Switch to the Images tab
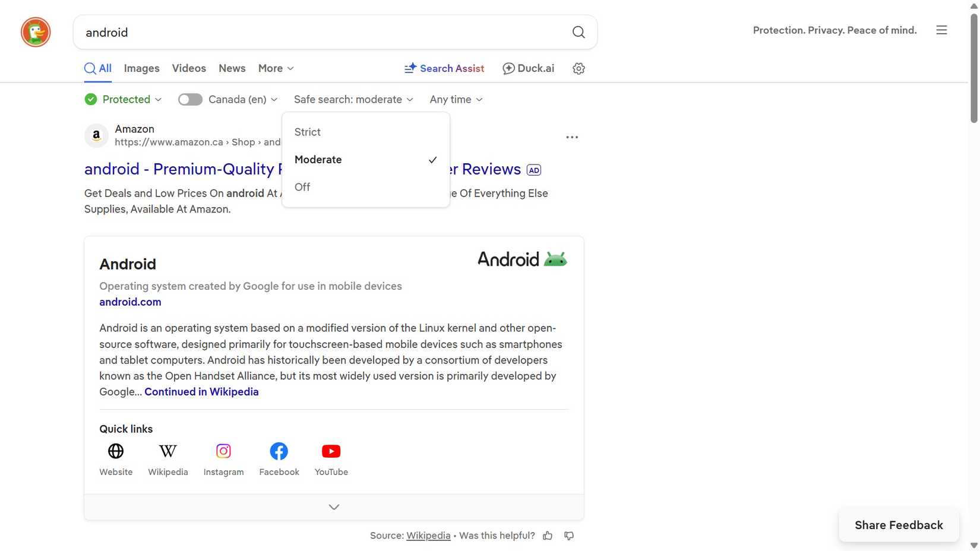This screenshot has height=551, width=980. point(141,68)
